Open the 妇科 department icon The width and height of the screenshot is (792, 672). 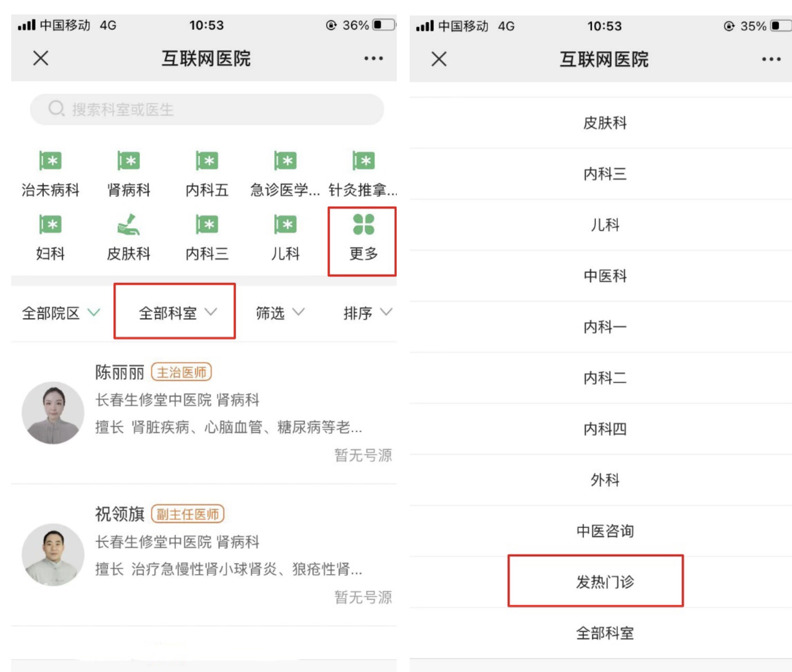[50, 225]
